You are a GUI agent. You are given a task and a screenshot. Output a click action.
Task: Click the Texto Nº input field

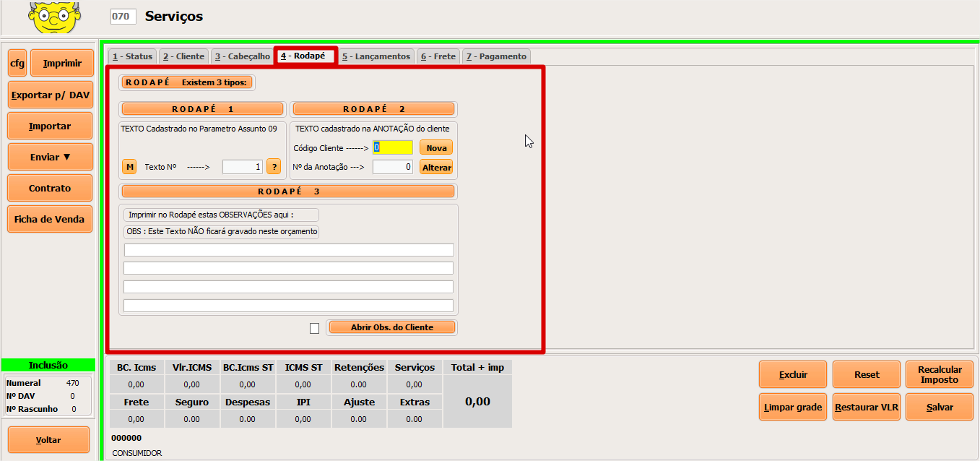[x=242, y=167]
